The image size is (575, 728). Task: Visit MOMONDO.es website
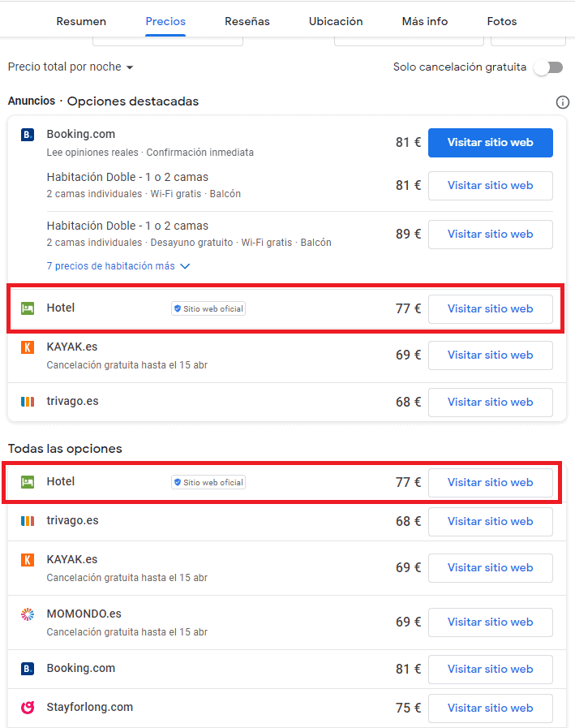pyautogui.click(x=490, y=622)
